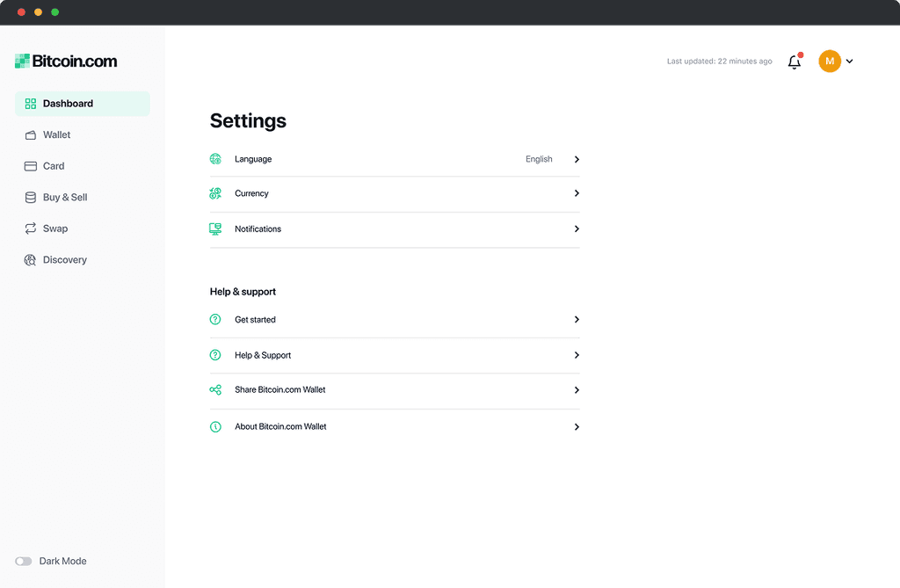Click the Discovery globe icon
Screen dimensions: 900x588
click(30, 260)
